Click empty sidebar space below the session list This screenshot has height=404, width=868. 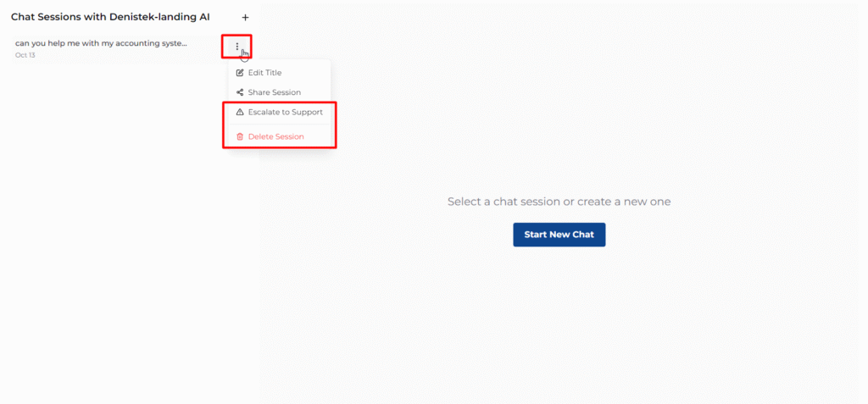[110, 254]
